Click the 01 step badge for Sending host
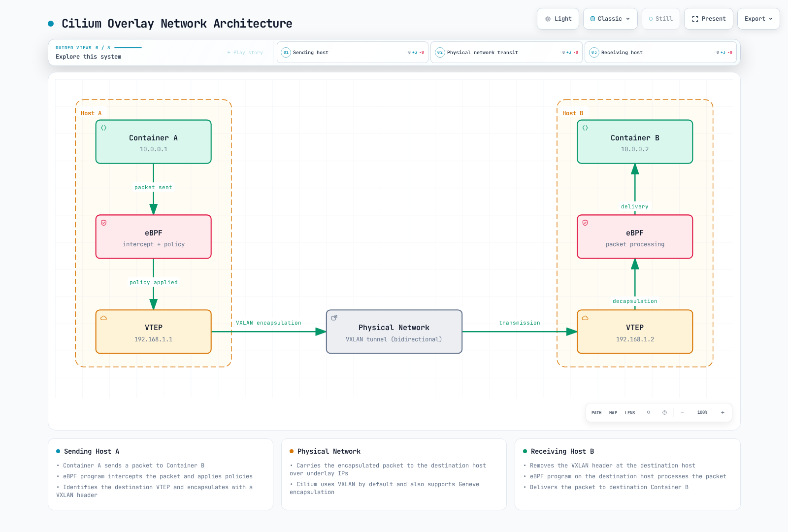The width and height of the screenshot is (788, 532). (x=286, y=52)
